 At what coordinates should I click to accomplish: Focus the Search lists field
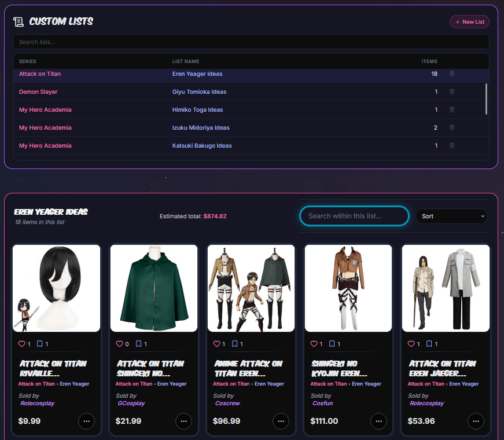pyautogui.click(x=251, y=42)
